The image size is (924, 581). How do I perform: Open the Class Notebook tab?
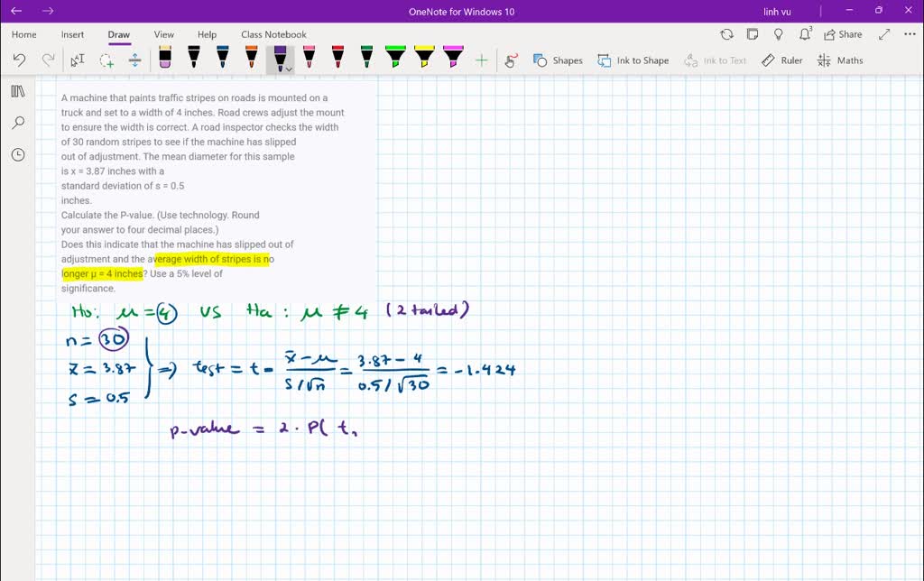(x=273, y=34)
